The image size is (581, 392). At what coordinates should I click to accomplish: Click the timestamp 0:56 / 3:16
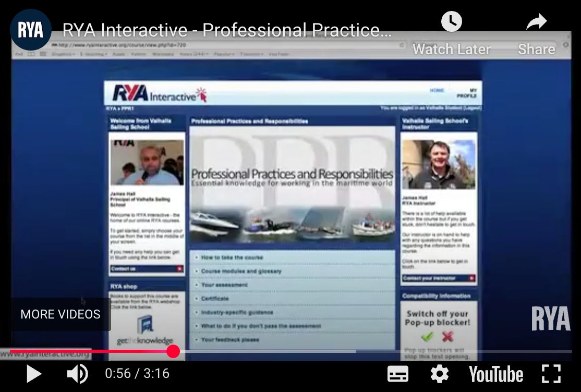point(137,373)
